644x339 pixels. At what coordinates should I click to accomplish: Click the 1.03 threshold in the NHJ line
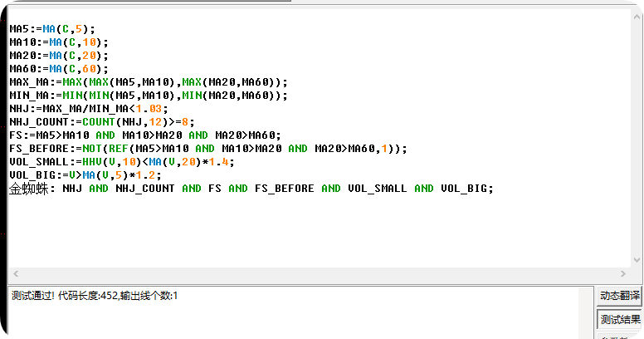pyautogui.click(x=149, y=109)
